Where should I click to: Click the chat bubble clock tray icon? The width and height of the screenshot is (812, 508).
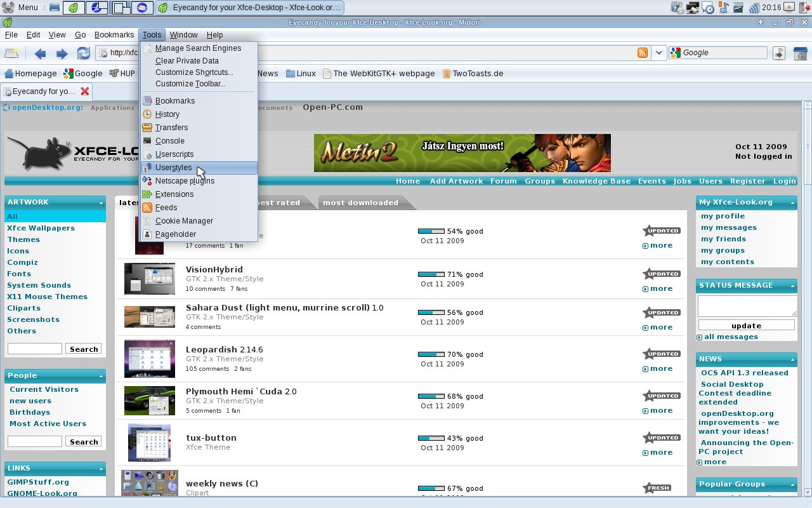pos(708,8)
